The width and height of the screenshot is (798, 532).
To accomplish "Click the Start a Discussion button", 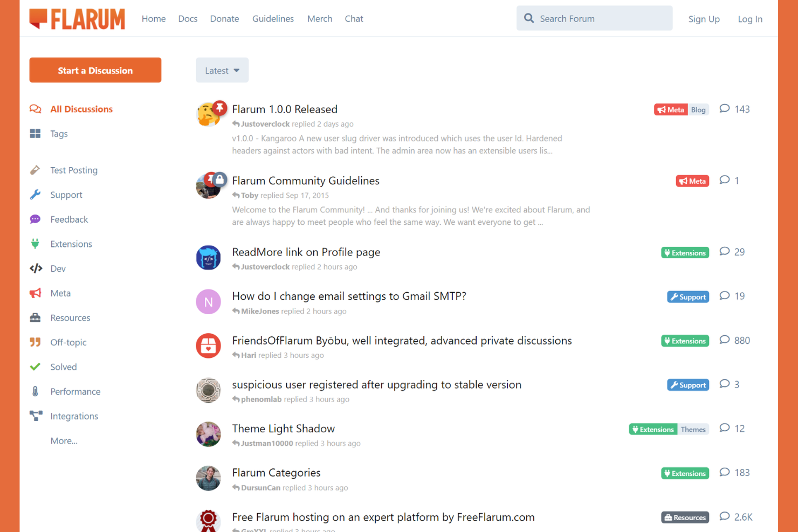I will coord(95,70).
